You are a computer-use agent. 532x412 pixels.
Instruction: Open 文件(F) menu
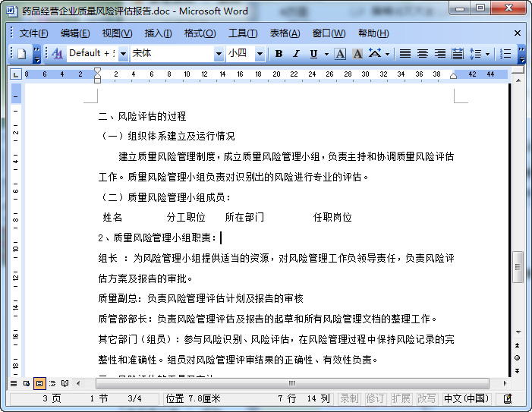(x=34, y=33)
